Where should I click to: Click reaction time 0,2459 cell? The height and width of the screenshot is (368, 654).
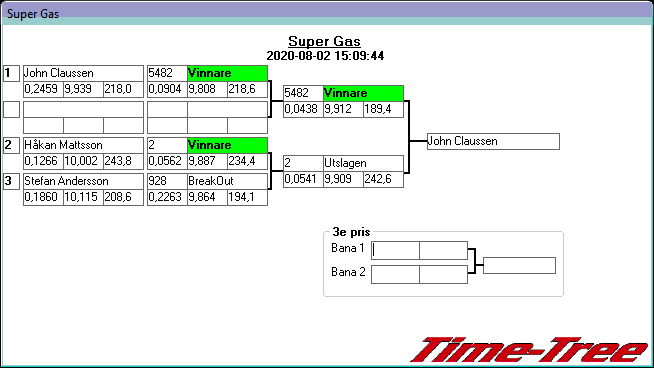pos(43,89)
